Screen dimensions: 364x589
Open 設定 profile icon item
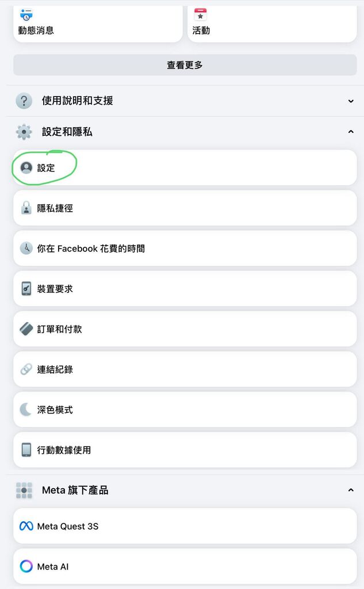26,167
